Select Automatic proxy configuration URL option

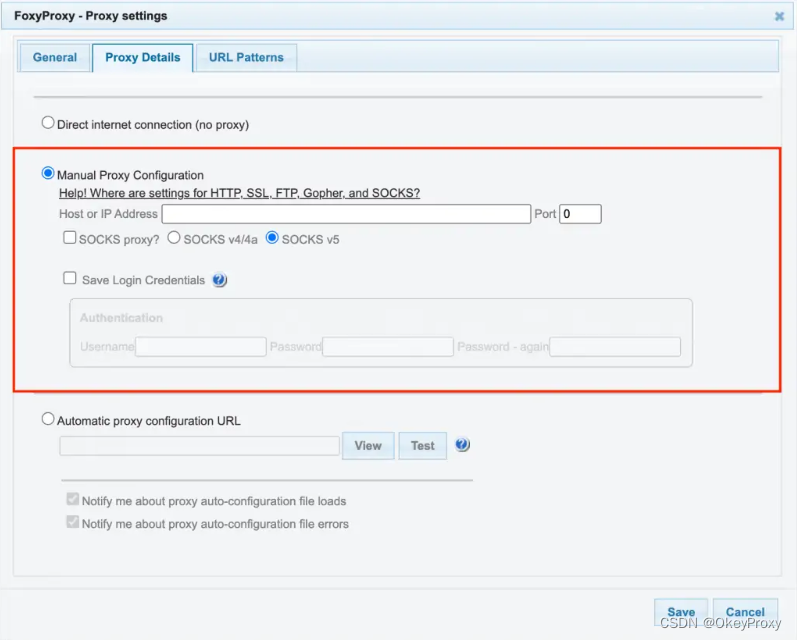tap(48, 419)
